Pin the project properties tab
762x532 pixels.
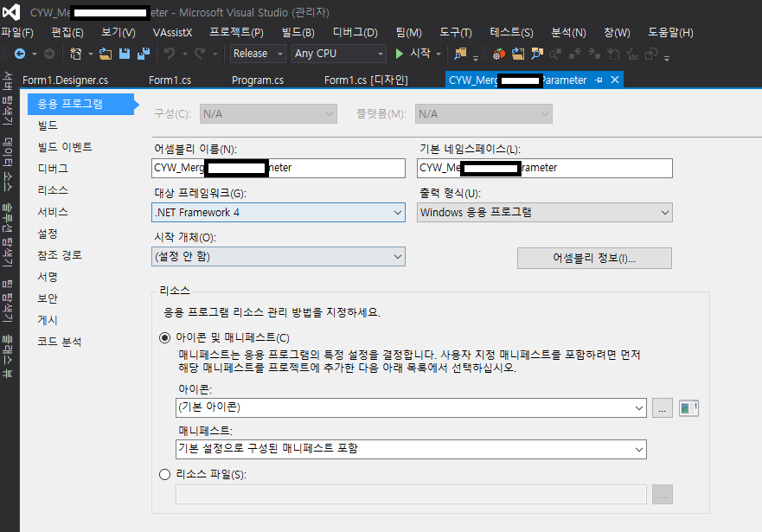point(599,80)
